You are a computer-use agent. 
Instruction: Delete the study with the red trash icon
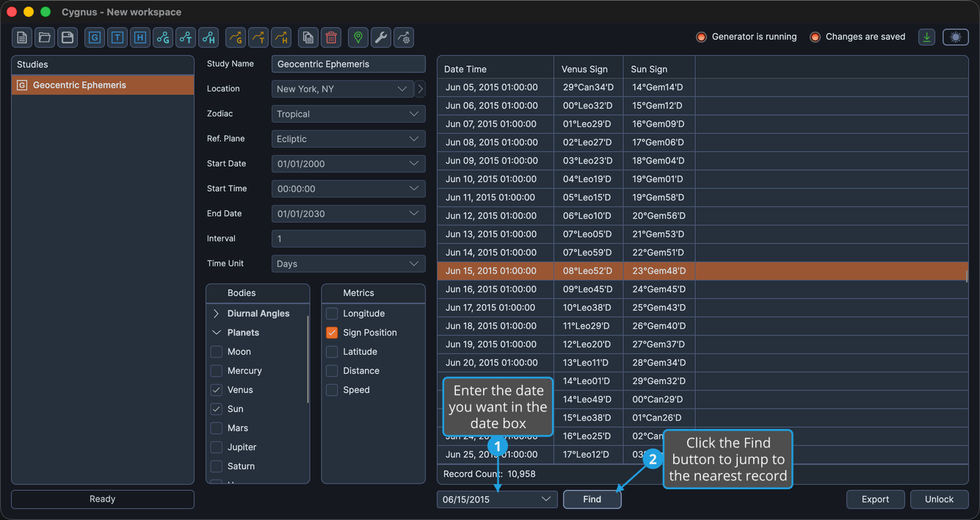pos(331,37)
